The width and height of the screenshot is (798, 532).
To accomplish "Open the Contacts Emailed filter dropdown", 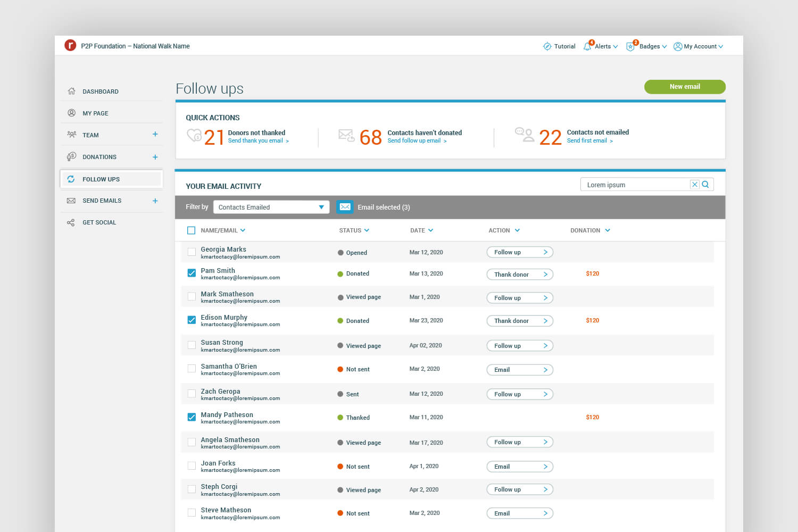I will (x=271, y=207).
